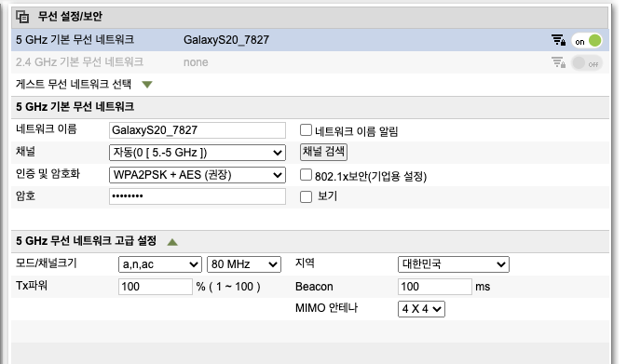Click the wireless settings panel icon in header
Viewport: 627px width, 364px height.
22,17
